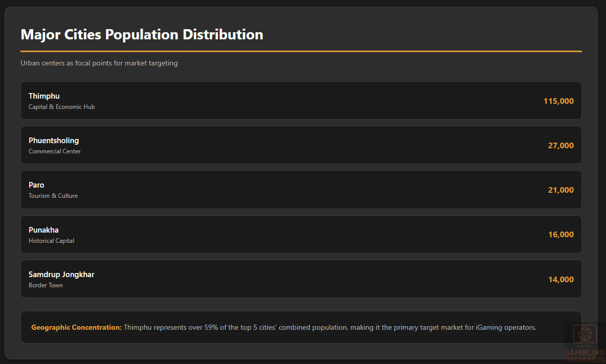Click the 16,000 population value
This screenshot has height=364, width=606.
click(560, 235)
